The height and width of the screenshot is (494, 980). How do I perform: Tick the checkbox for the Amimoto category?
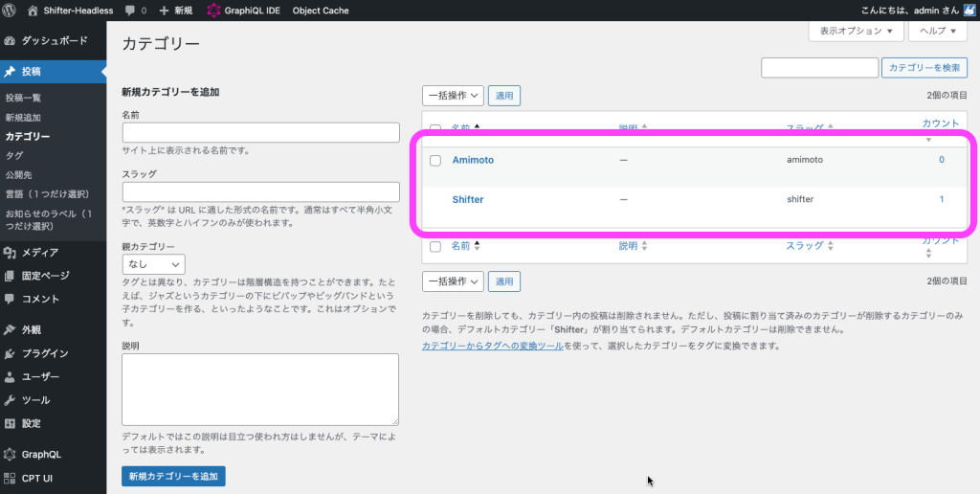[x=435, y=161]
